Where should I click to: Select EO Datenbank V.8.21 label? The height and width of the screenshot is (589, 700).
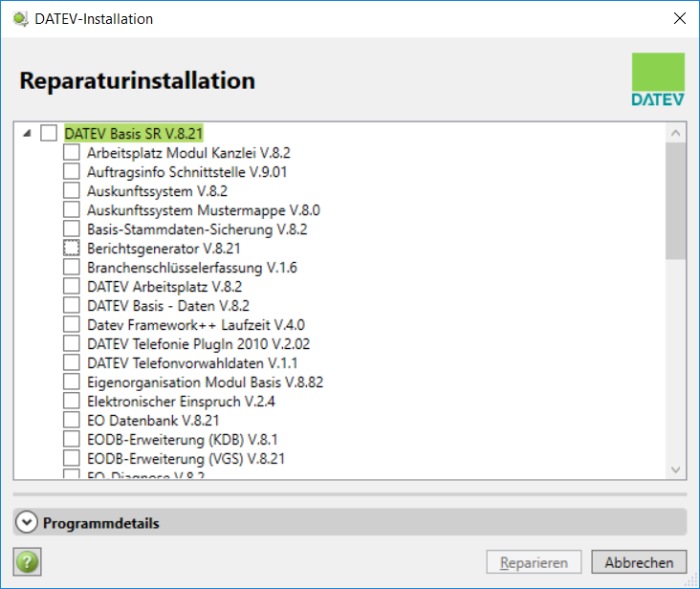(153, 421)
